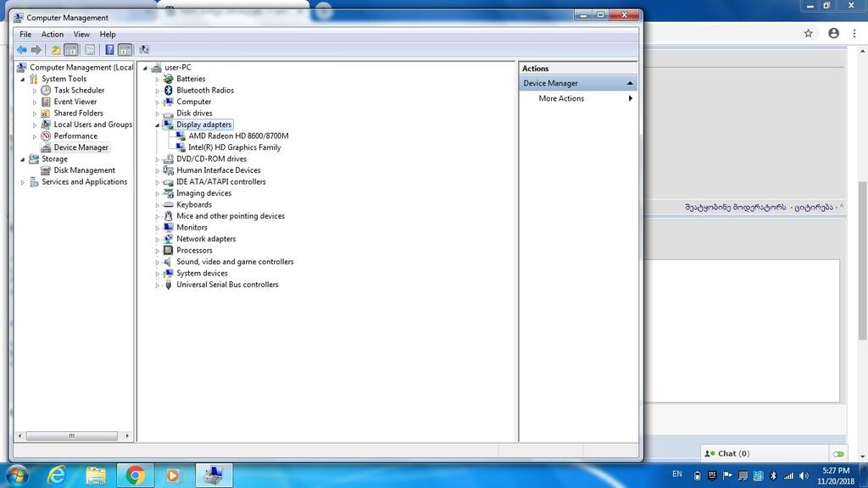Open Event Viewer in left tree
This screenshot has width=868, height=488.
75,102
